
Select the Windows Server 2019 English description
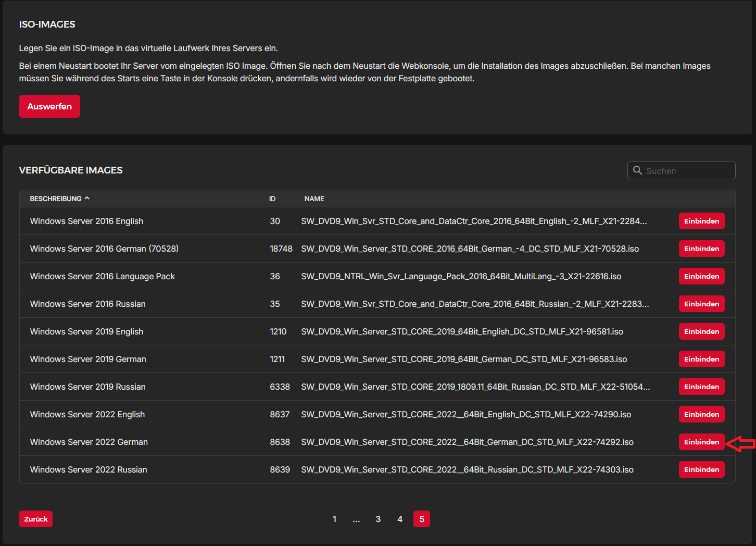point(86,331)
